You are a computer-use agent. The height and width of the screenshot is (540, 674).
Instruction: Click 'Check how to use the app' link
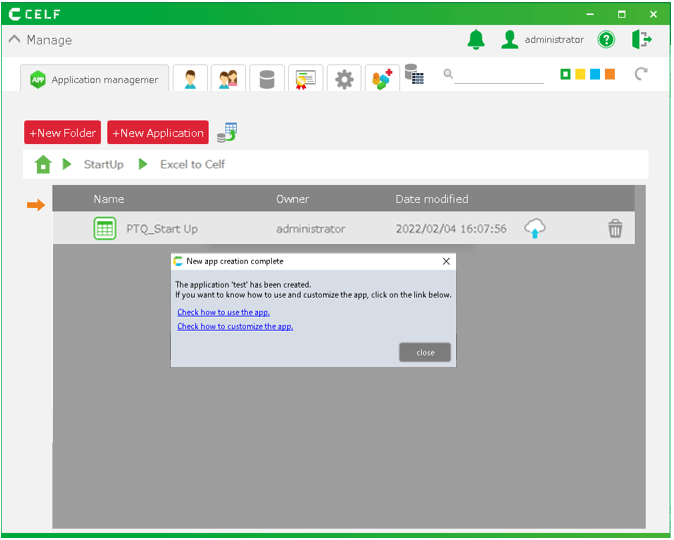(223, 312)
